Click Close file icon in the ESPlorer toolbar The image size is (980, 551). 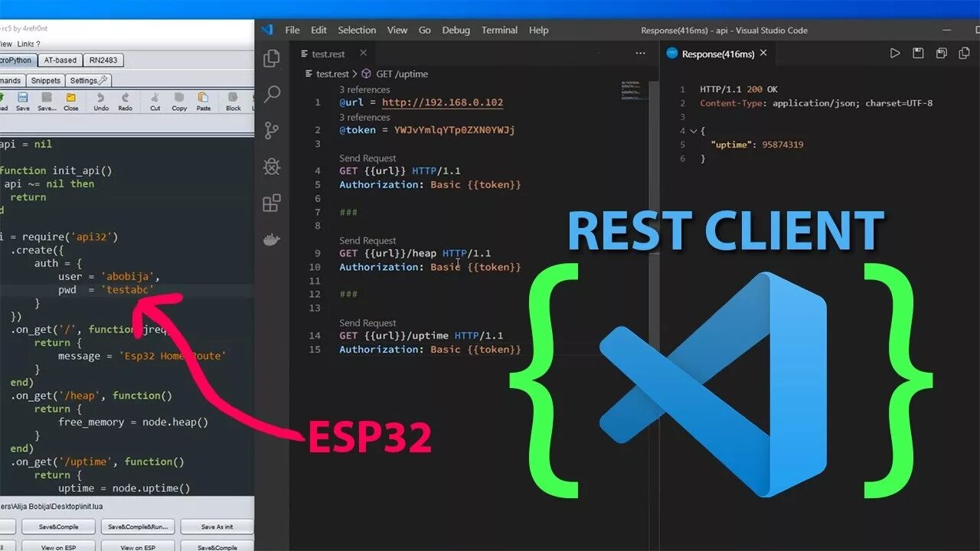click(70, 101)
